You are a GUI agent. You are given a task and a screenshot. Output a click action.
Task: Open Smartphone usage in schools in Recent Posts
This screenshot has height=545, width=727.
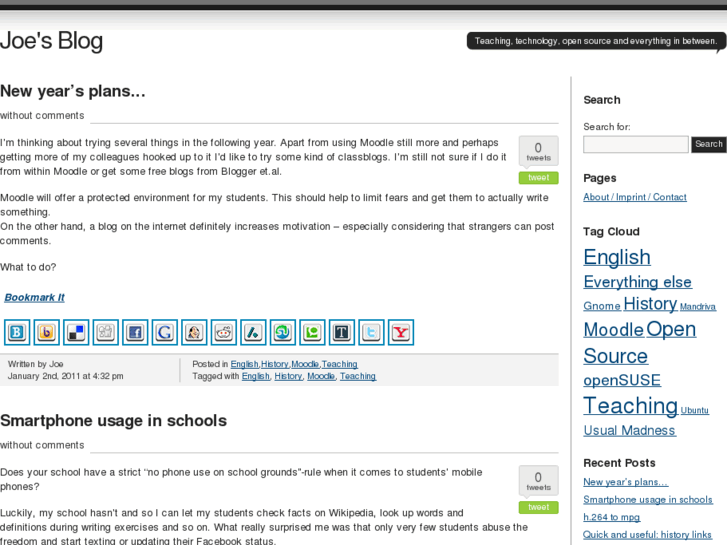coord(648,500)
